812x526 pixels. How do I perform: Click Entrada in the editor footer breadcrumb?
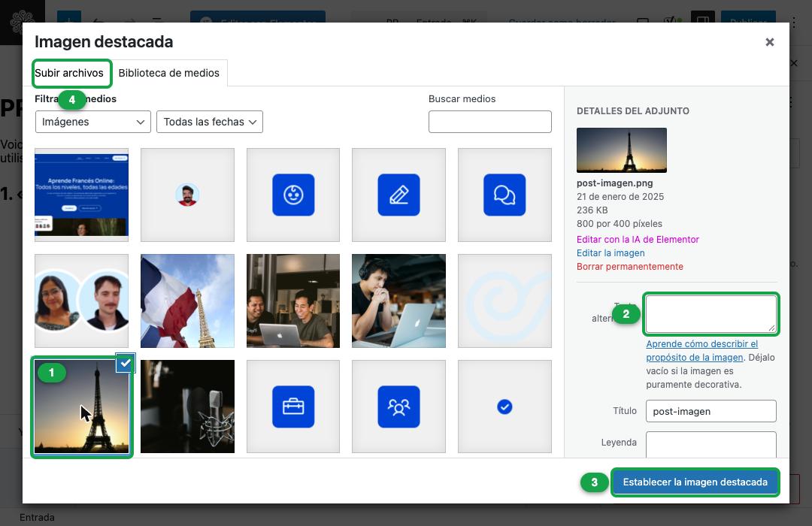[37, 517]
